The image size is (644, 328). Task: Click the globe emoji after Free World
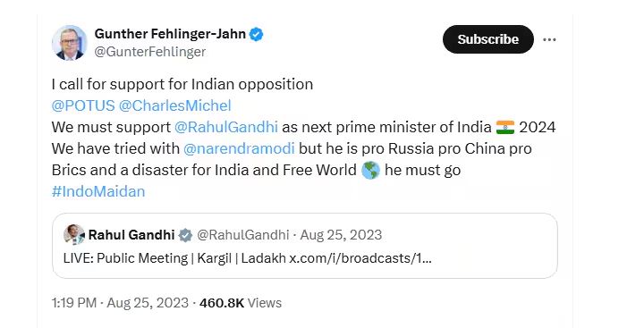point(370,171)
